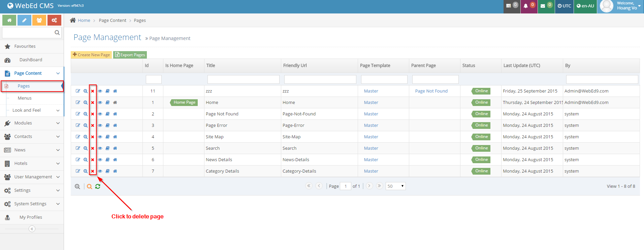Click the Title column filter input field

(243, 79)
